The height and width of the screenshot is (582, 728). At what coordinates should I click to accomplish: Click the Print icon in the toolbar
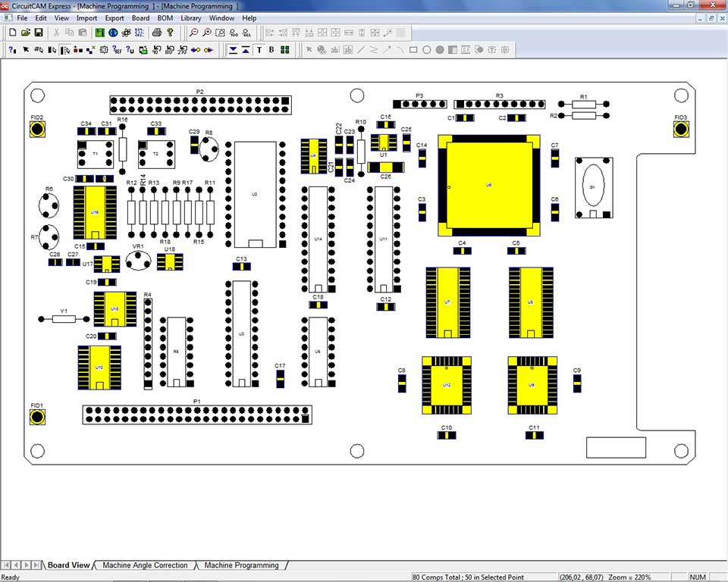coord(157,33)
